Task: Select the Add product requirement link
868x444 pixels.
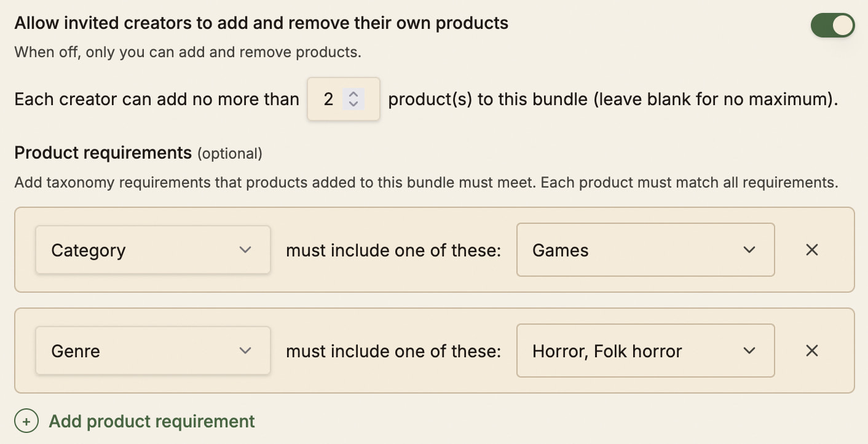Action: pyautogui.click(x=152, y=421)
